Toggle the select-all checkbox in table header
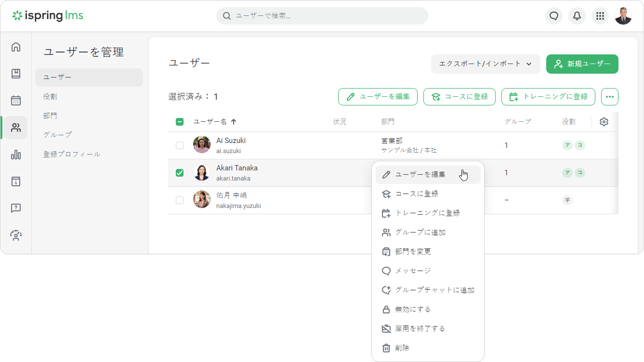 (180, 122)
